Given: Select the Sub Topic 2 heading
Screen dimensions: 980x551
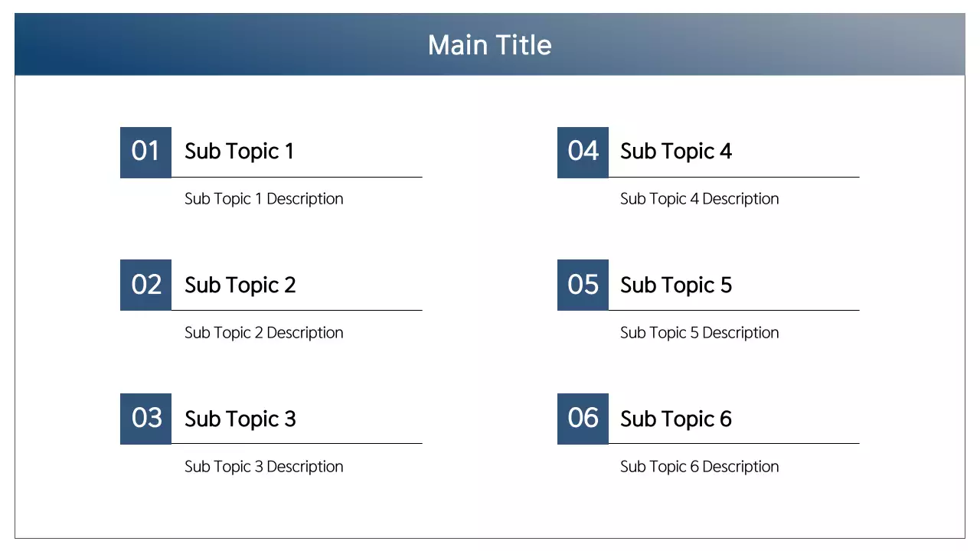Looking at the screenshot, I should (240, 285).
